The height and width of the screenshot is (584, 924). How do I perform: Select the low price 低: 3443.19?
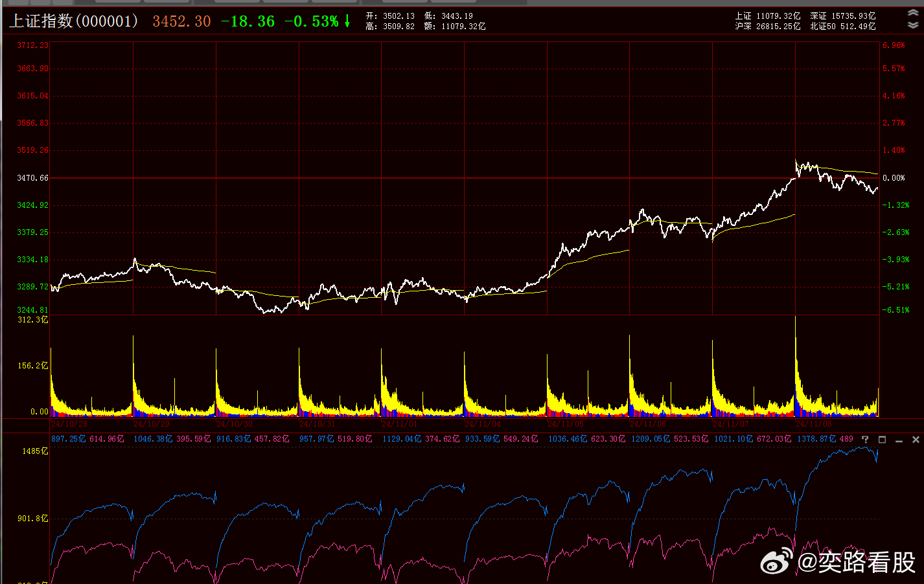click(x=449, y=16)
